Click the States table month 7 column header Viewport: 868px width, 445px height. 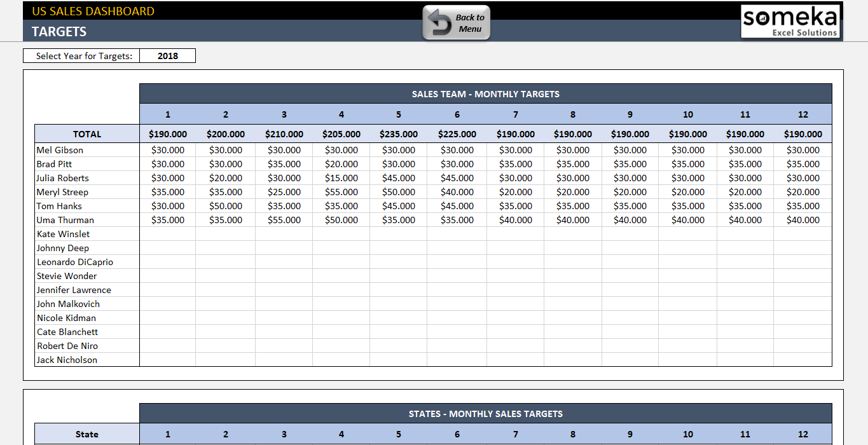coord(516,434)
